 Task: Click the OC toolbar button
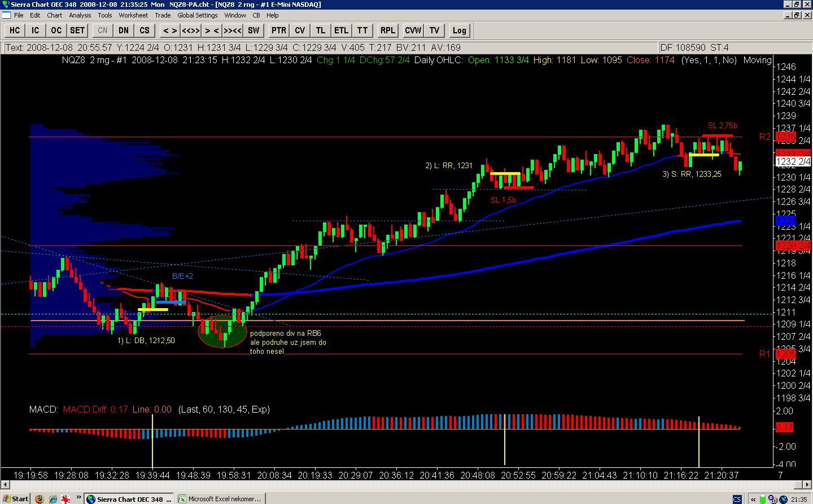click(56, 30)
